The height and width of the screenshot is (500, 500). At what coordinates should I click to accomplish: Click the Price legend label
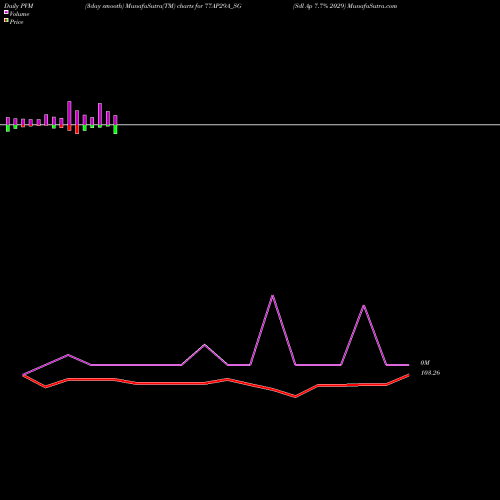pos(16,22)
